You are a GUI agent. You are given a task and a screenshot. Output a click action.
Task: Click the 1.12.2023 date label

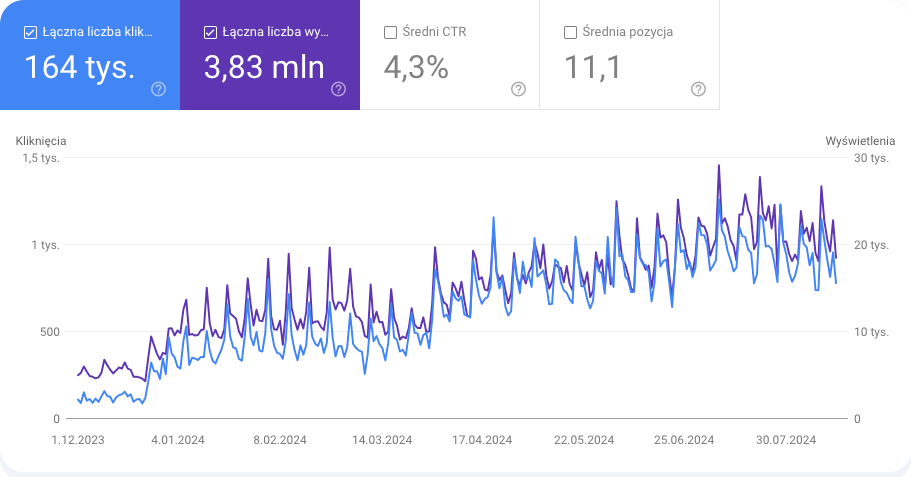pos(78,440)
